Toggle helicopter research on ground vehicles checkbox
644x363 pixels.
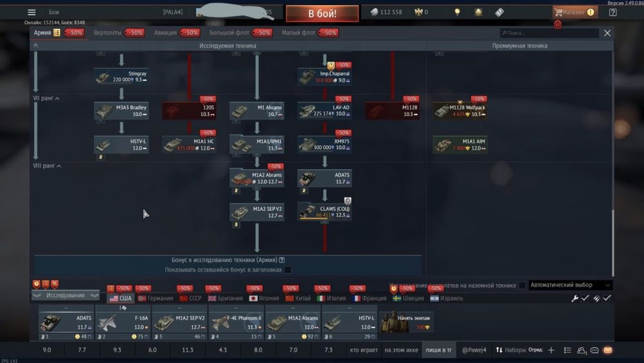point(522,285)
